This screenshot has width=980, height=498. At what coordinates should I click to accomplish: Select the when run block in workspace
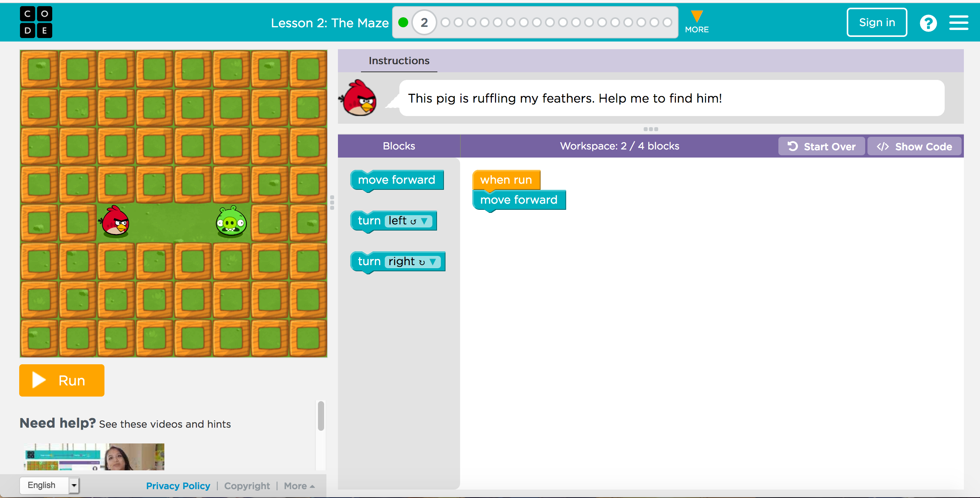click(507, 180)
